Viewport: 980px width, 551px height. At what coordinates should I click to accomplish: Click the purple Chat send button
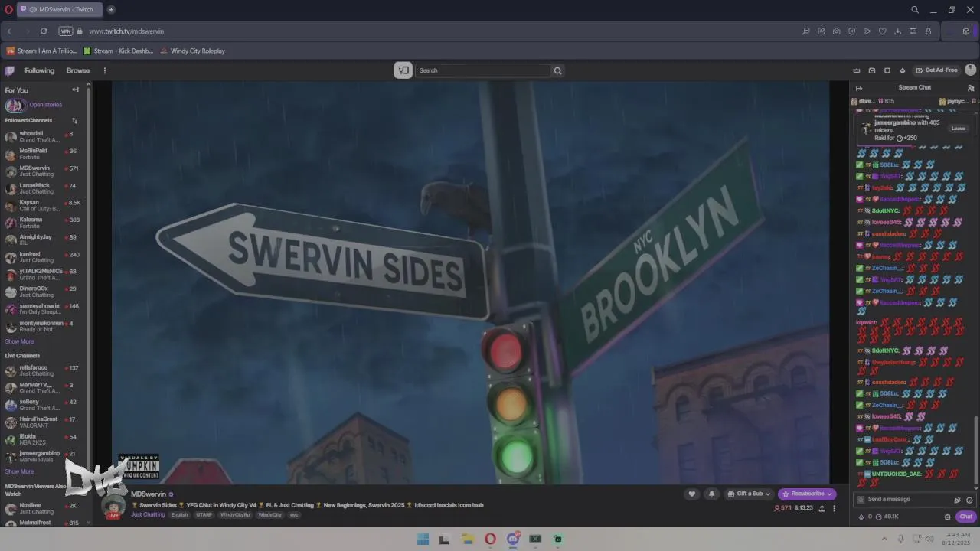pyautogui.click(x=965, y=517)
